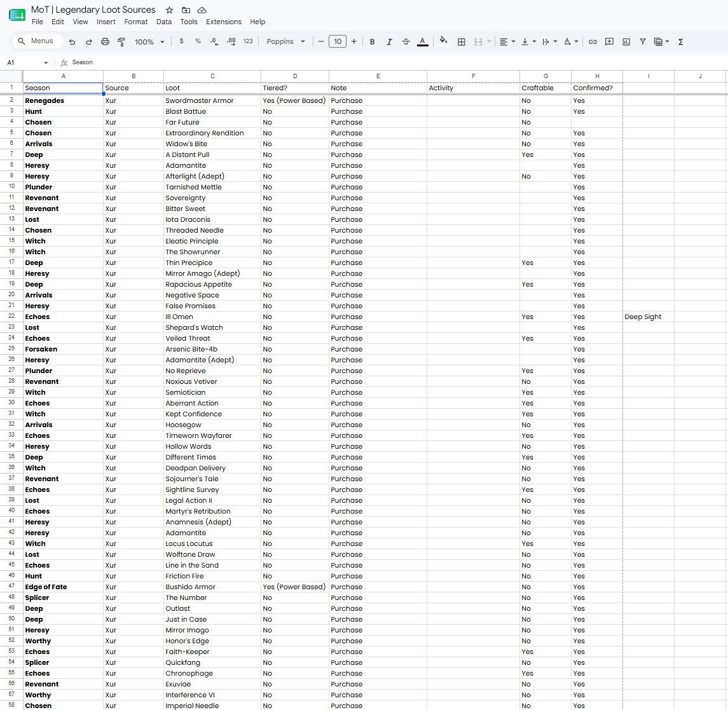Image resolution: width=728 pixels, height=710 pixels.
Task: Select the 'Renegades' cell
Action: coord(63,100)
